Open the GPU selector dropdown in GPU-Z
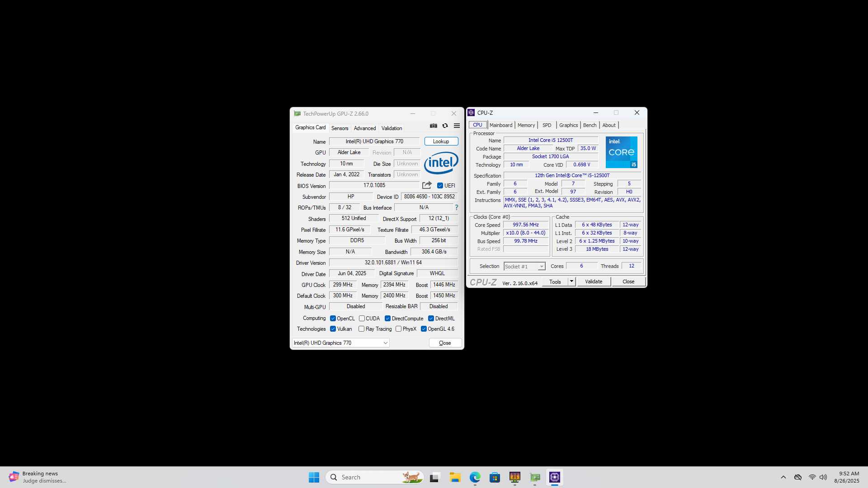The height and width of the screenshot is (488, 868). pyautogui.click(x=340, y=343)
